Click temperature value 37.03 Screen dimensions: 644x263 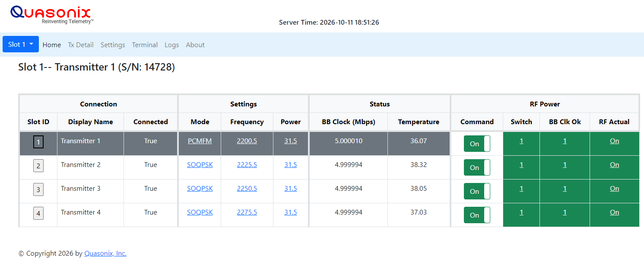click(419, 212)
